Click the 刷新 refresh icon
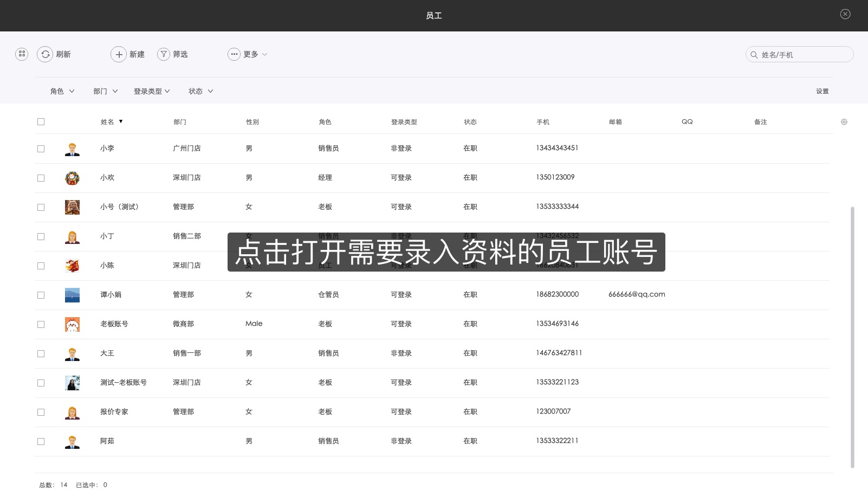Image resolution: width=868 pixels, height=496 pixels. point(45,54)
